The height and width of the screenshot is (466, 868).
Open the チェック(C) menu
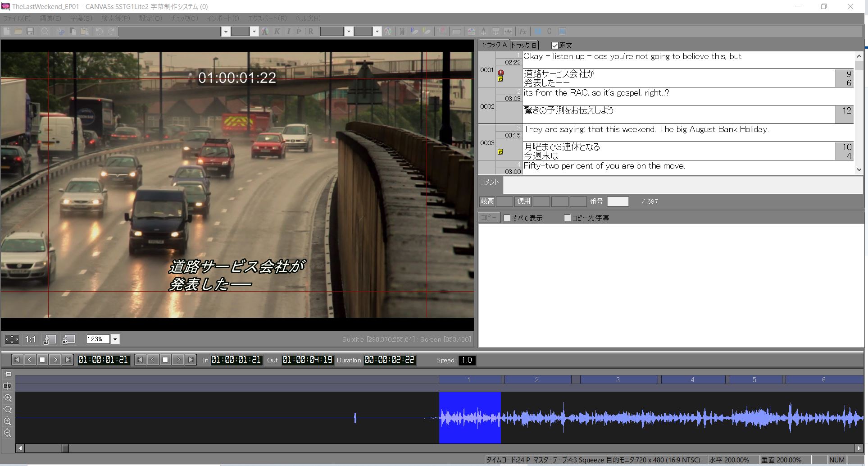pyautogui.click(x=184, y=18)
